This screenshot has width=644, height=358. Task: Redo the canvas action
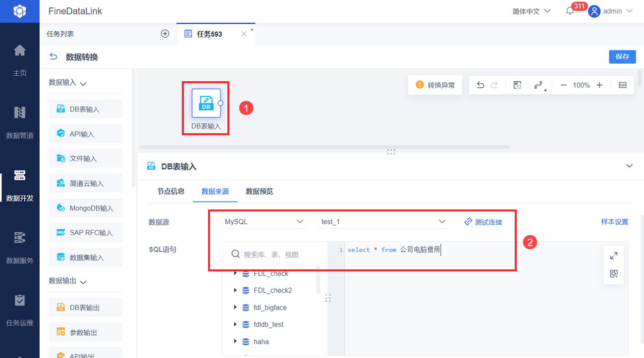(x=494, y=85)
